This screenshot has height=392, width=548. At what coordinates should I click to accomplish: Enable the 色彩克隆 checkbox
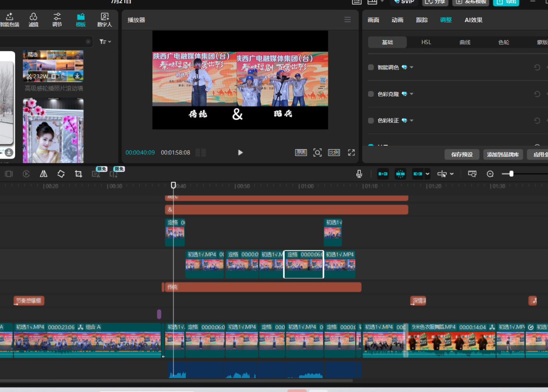click(x=371, y=94)
